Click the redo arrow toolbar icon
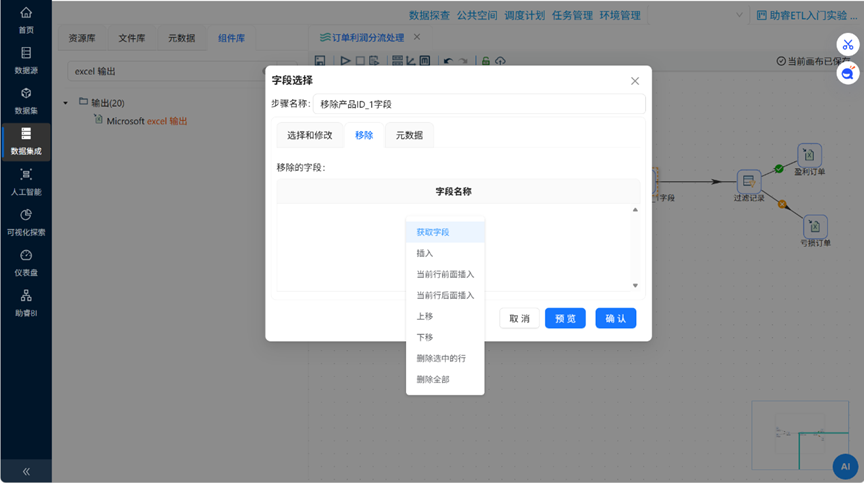 463,61
